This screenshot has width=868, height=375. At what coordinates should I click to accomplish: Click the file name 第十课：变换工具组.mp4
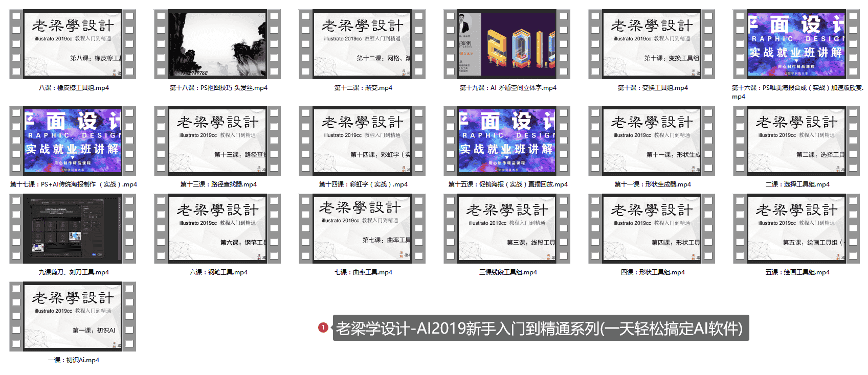[653, 88]
